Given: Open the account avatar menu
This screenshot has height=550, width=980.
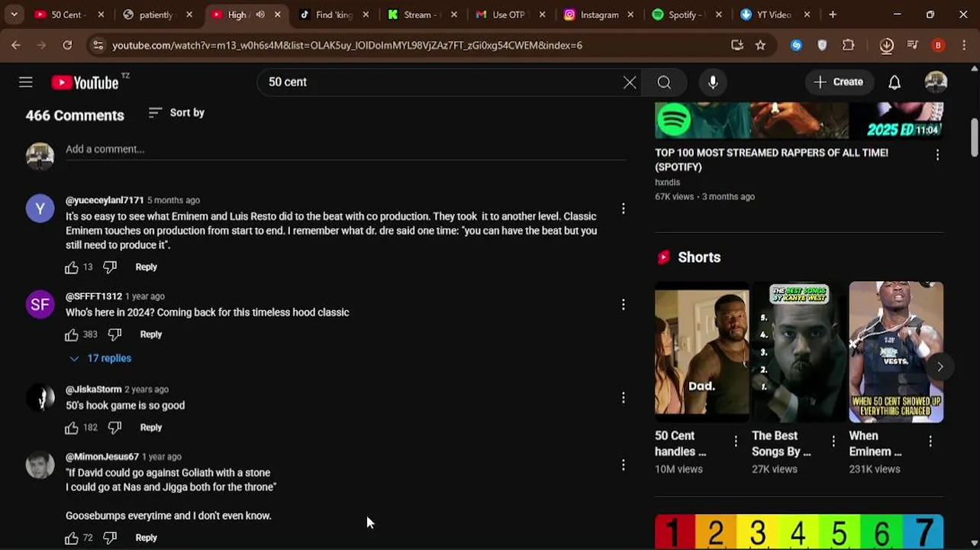Looking at the screenshot, I should 936,82.
